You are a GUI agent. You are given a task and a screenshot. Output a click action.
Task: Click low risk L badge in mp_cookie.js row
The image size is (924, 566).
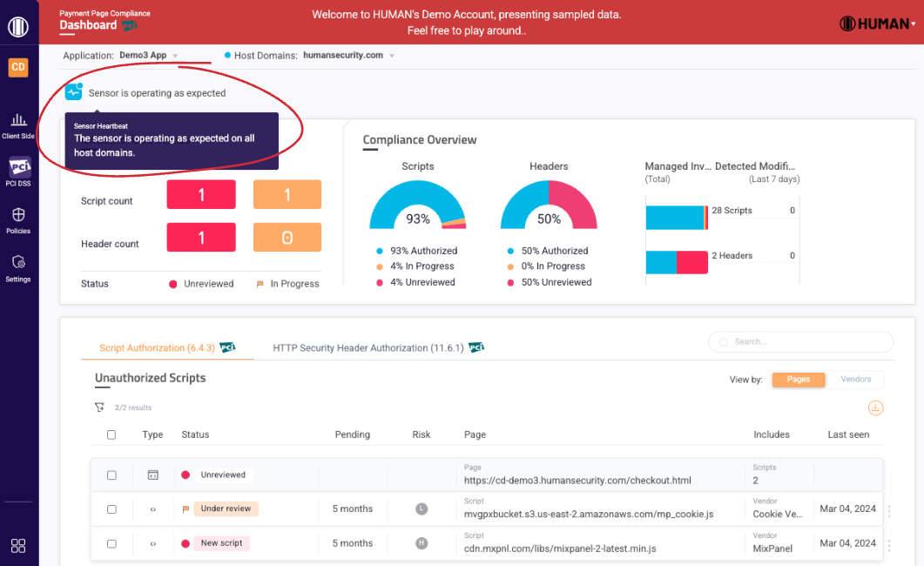pos(422,509)
